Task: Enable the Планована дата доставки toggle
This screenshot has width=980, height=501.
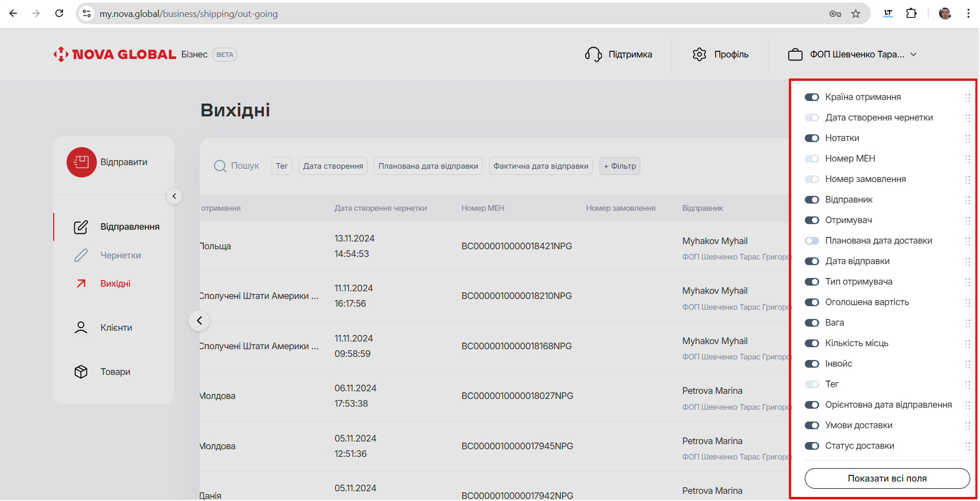Action: (x=811, y=241)
